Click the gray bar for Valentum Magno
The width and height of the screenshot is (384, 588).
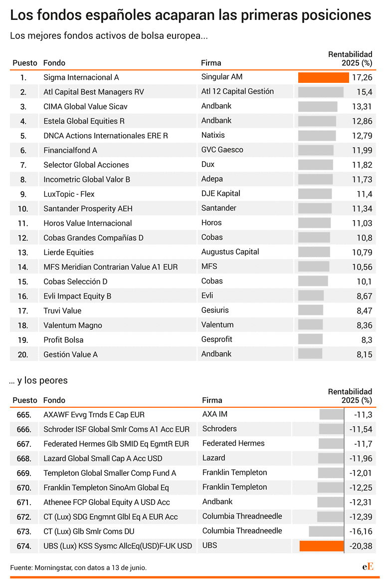[311, 325]
